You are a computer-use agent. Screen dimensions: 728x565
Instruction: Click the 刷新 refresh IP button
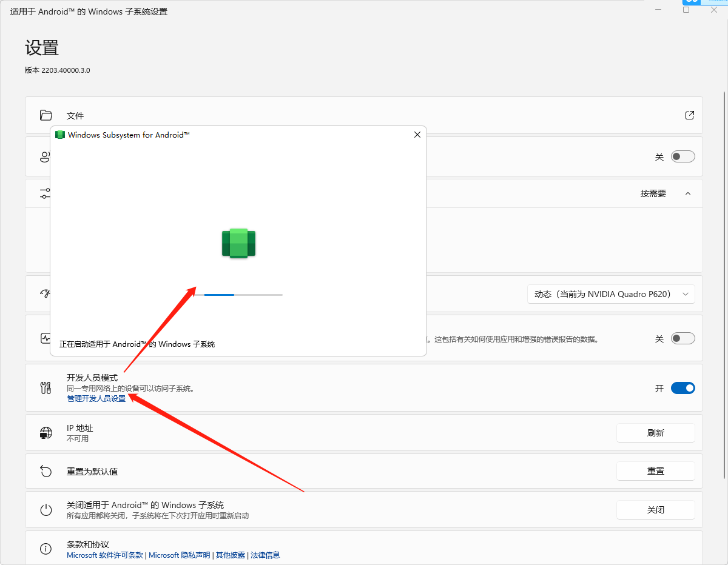coord(655,433)
